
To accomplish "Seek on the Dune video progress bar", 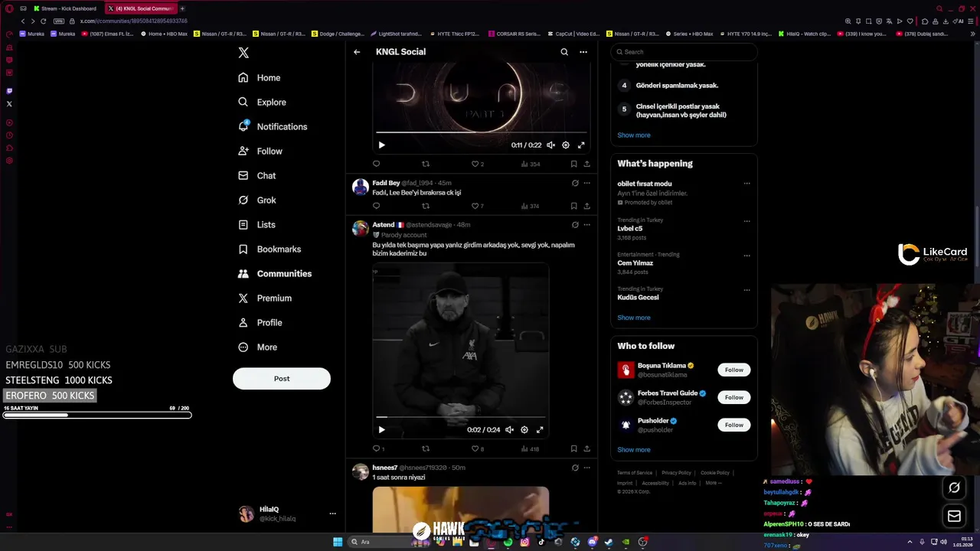I will 481,132.
